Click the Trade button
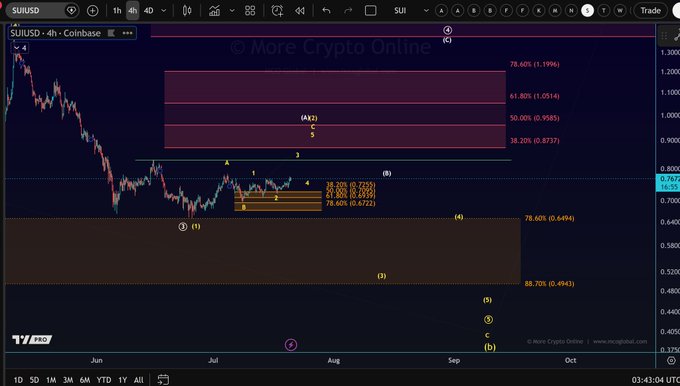This screenshot has width=680, height=386. coord(651,10)
